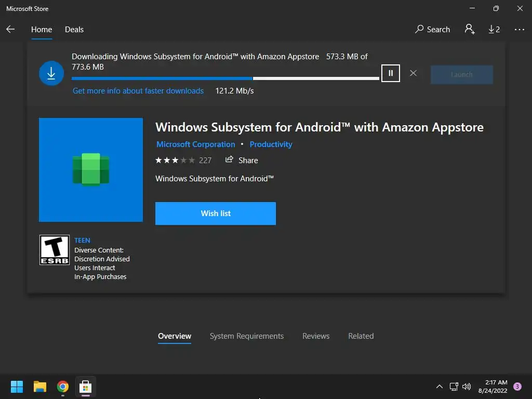Switch to the Related tab
This screenshot has width=532, height=399.
pyautogui.click(x=361, y=336)
